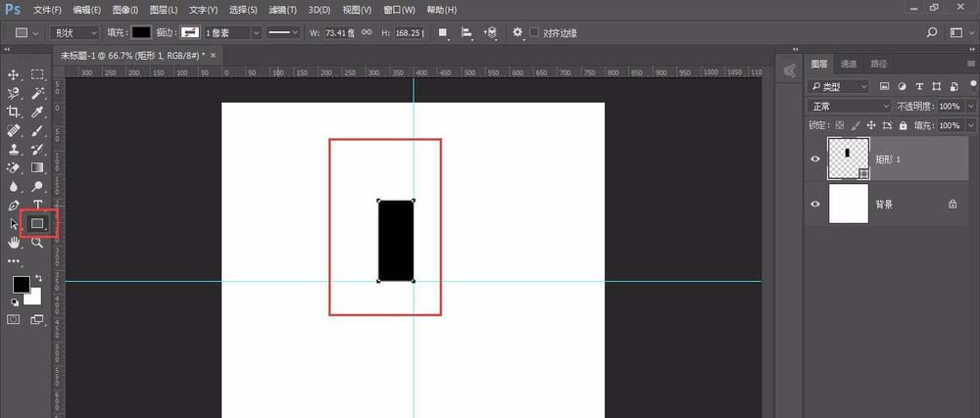The width and height of the screenshot is (980, 418).
Task: Hide the 背景 layer
Action: [x=815, y=204]
